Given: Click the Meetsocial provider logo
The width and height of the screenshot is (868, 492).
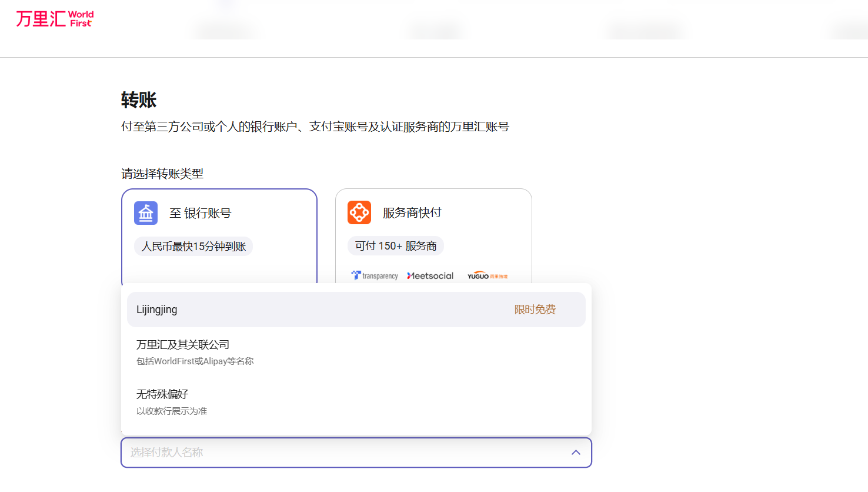Looking at the screenshot, I should (x=430, y=275).
